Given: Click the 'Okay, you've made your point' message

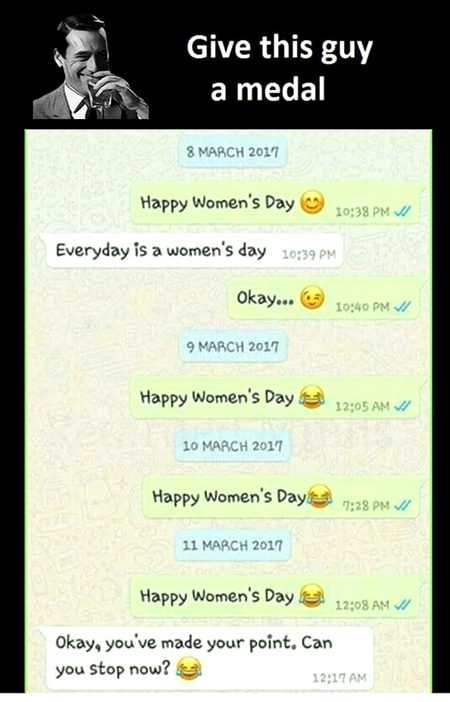Looking at the screenshot, I should (x=210, y=658).
